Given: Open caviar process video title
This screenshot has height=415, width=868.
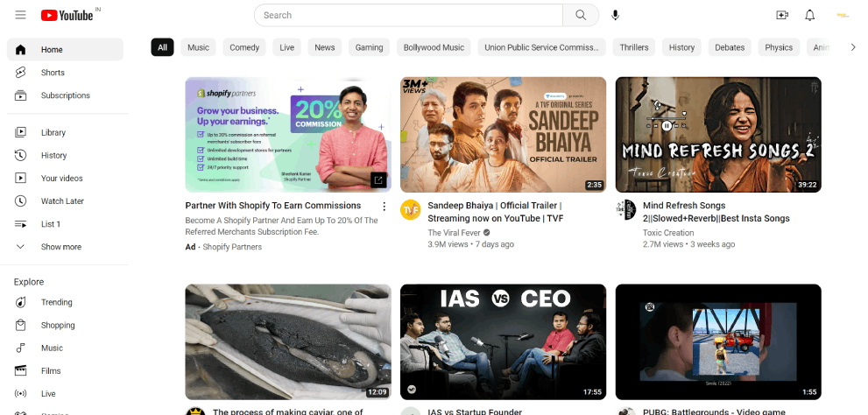Looking at the screenshot, I should (x=288, y=411).
